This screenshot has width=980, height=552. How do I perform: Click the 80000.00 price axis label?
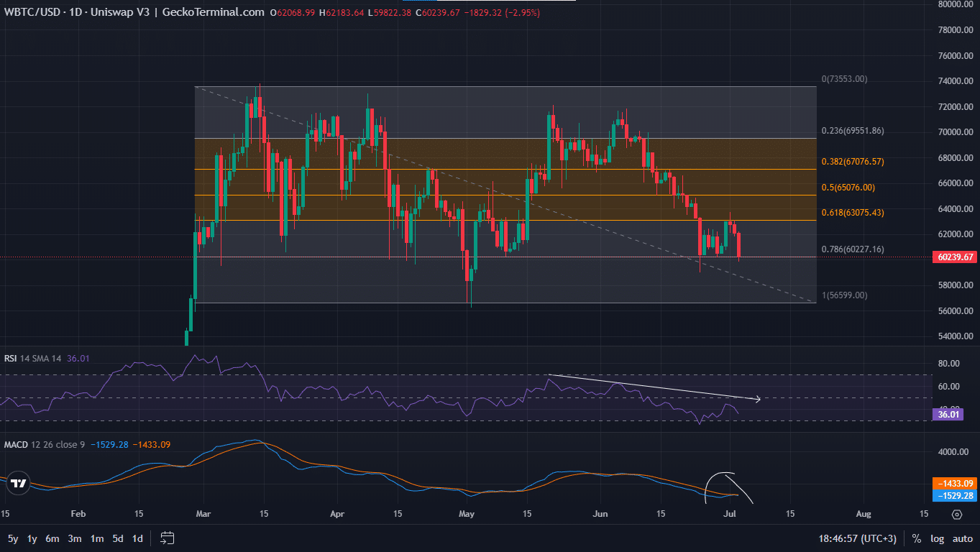[956, 4]
